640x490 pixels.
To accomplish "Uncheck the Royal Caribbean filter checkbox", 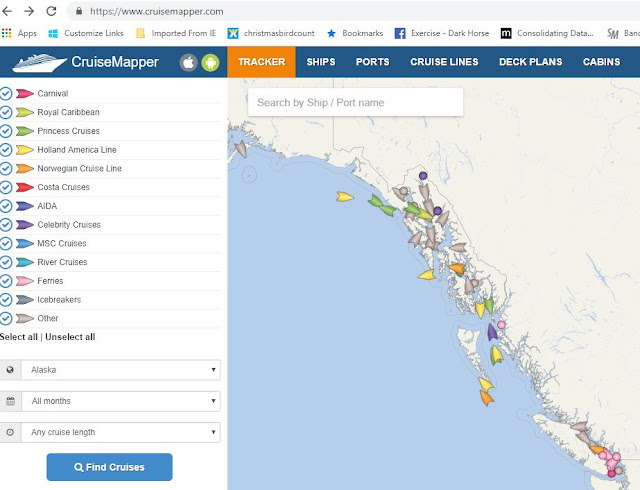I will (6, 112).
